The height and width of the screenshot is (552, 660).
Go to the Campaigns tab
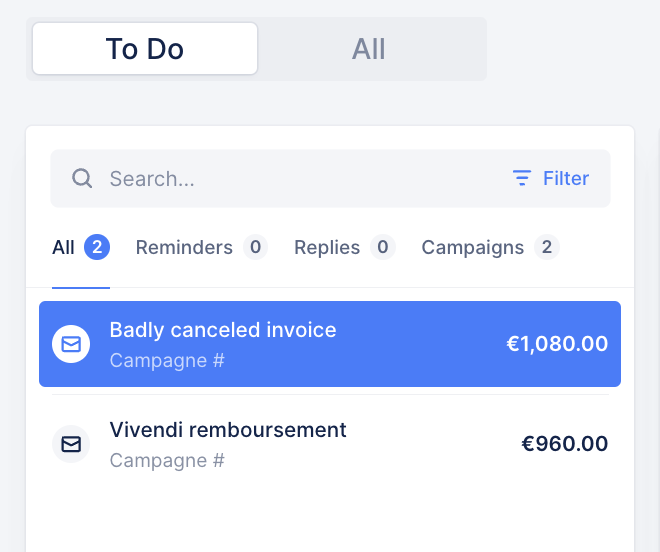[x=472, y=247]
